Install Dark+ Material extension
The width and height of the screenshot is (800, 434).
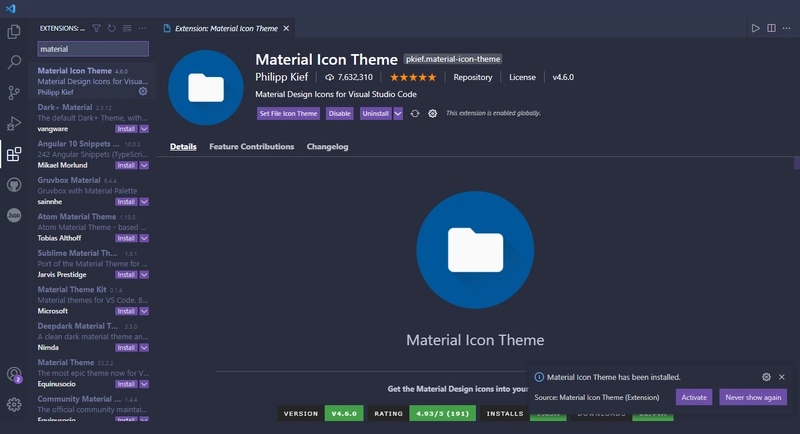126,129
